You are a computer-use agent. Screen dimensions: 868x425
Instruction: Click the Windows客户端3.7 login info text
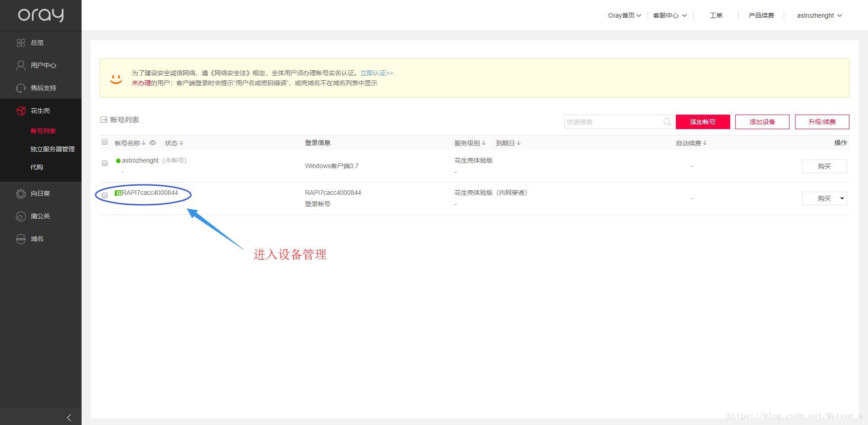(331, 166)
